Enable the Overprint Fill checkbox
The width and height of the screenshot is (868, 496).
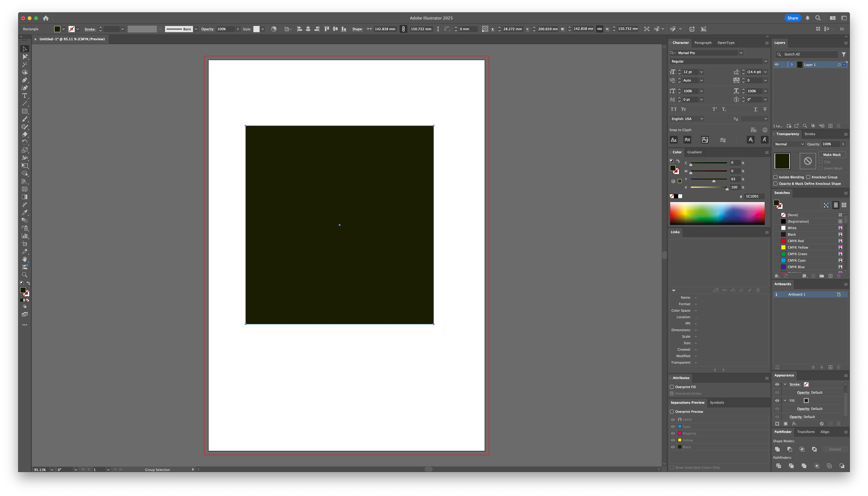click(672, 387)
